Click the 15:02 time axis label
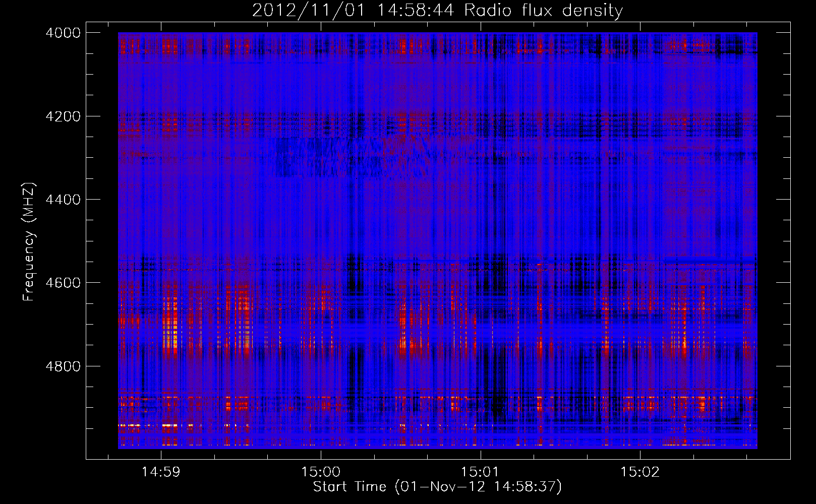This screenshot has width=816, height=504. pos(640,472)
